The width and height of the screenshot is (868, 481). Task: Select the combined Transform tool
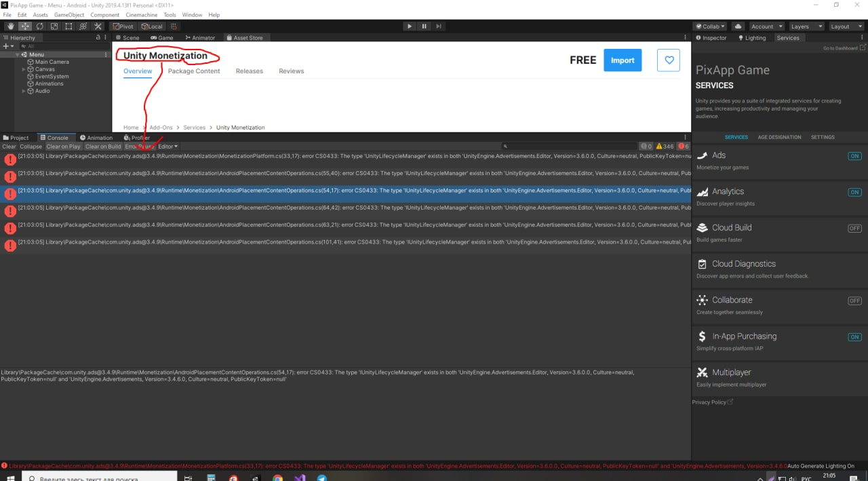[83, 26]
